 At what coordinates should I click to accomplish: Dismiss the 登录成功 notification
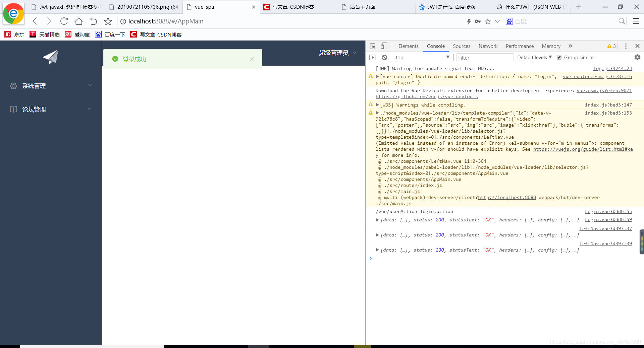click(252, 59)
